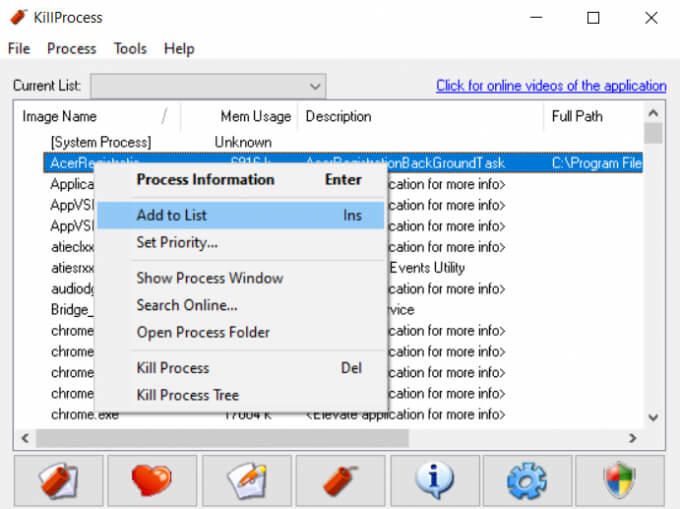The height and width of the screenshot is (509, 680).
Task: Click the C:\Program File path cell
Action: coord(597,163)
